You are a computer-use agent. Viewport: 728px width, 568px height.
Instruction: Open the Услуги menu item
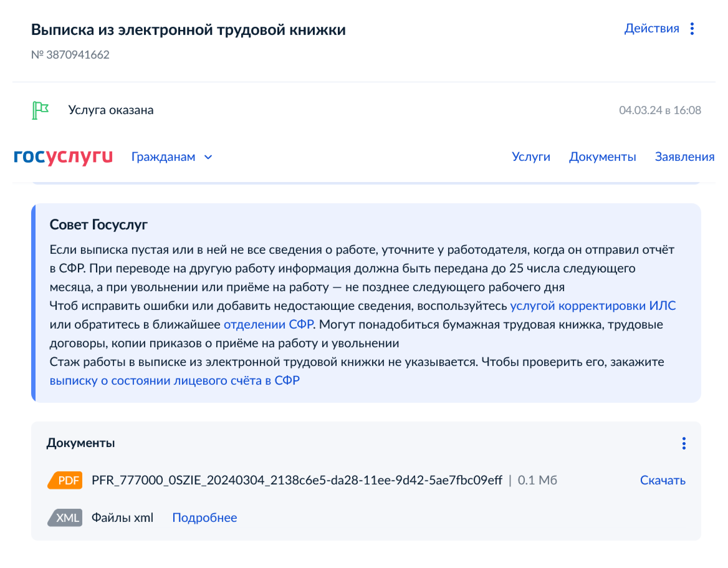(531, 157)
